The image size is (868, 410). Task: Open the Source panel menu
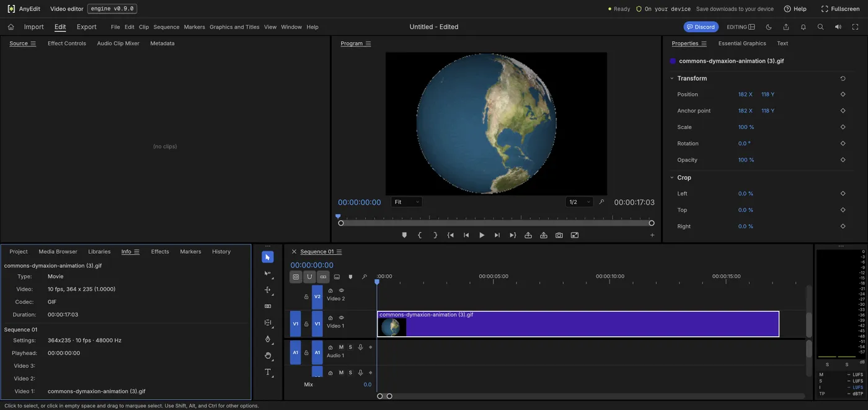tap(33, 43)
